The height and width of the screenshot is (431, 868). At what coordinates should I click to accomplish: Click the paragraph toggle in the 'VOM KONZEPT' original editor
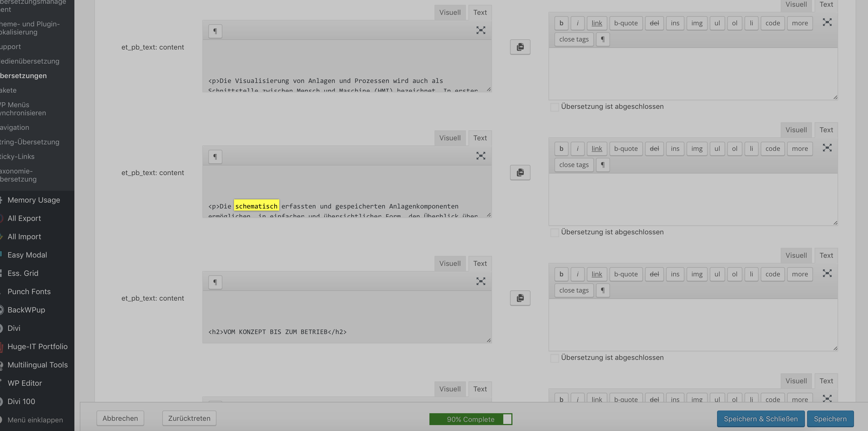(x=215, y=282)
